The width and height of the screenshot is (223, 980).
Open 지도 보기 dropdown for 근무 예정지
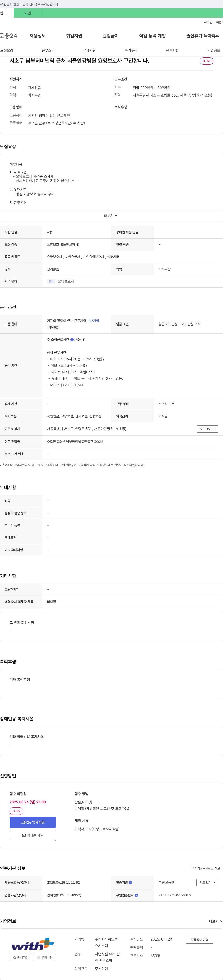[x=207, y=429]
